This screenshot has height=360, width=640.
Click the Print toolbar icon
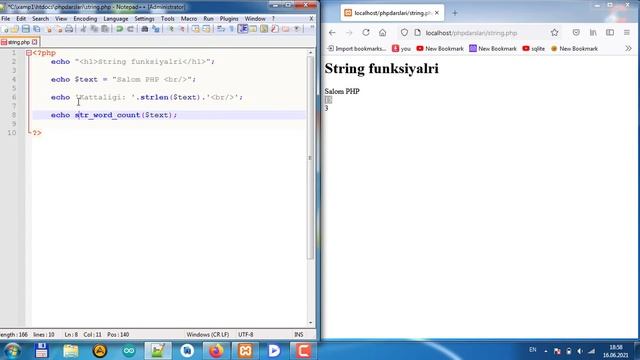pyautogui.click(x=69, y=29)
